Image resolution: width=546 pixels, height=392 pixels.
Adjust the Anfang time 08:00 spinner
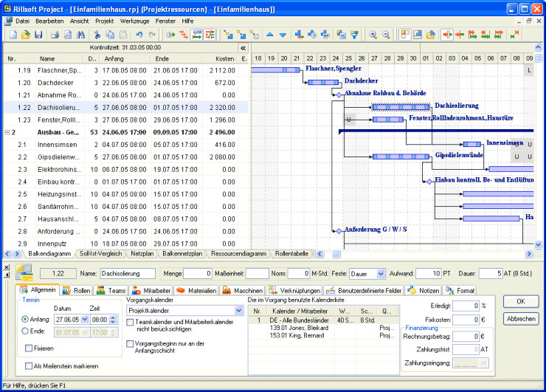[x=113, y=320]
